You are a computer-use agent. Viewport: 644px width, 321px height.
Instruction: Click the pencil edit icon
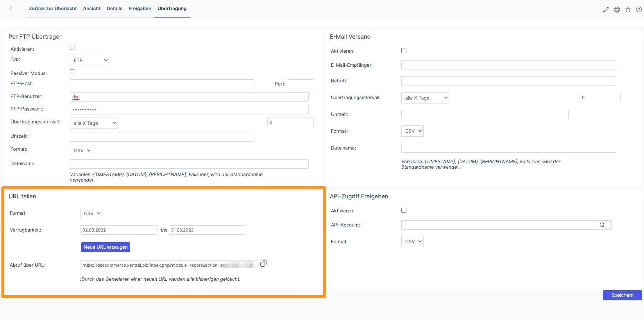pyautogui.click(x=606, y=9)
